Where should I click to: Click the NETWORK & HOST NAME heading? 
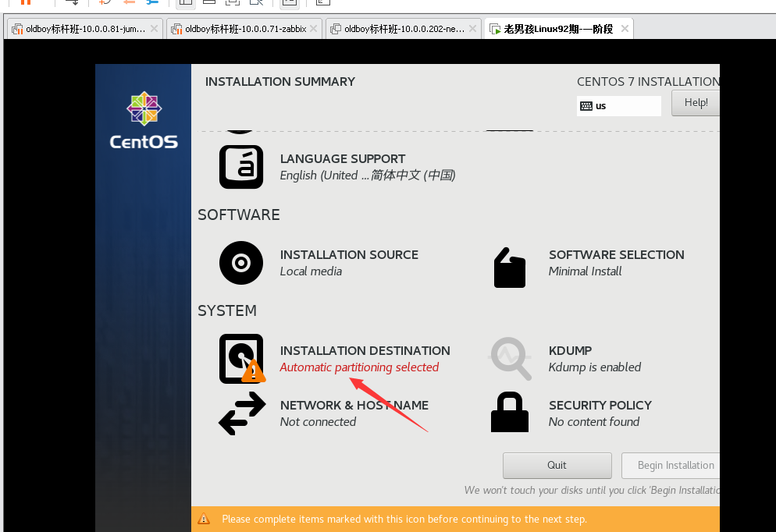(x=354, y=406)
